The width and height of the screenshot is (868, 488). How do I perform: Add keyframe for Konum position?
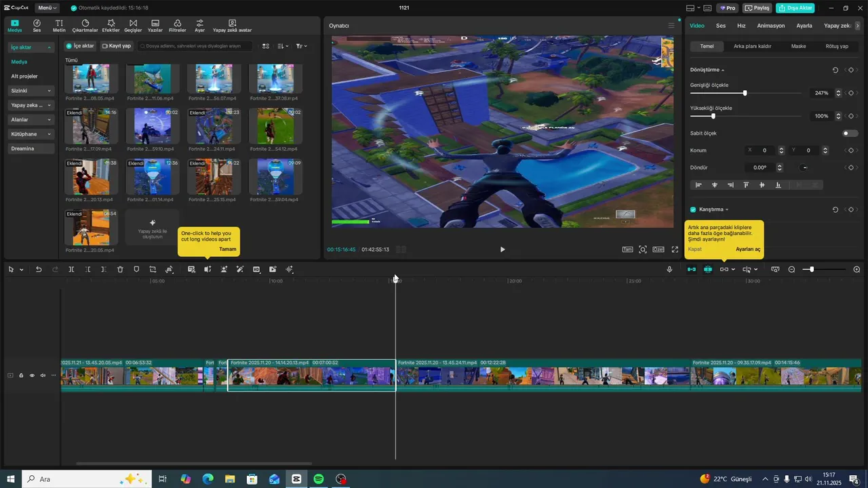pos(850,150)
